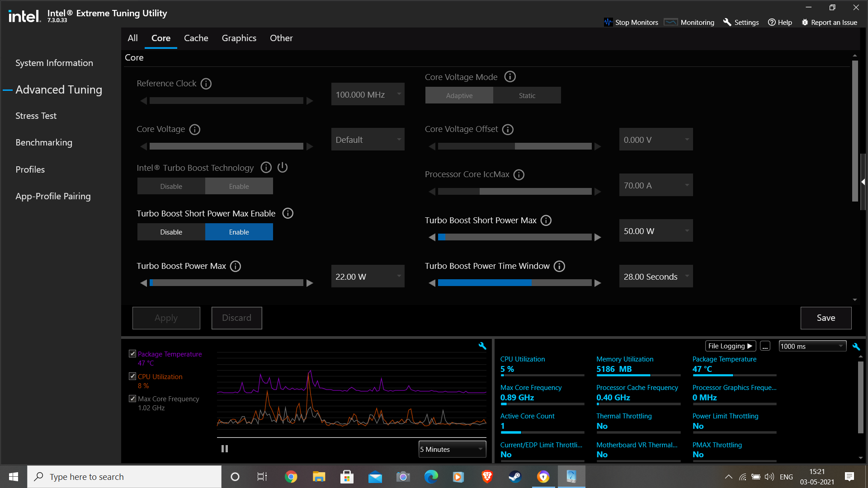The height and width of the screenshot is (488, 868).
Task: Start File Logging
Action: (x=730, y=346)
